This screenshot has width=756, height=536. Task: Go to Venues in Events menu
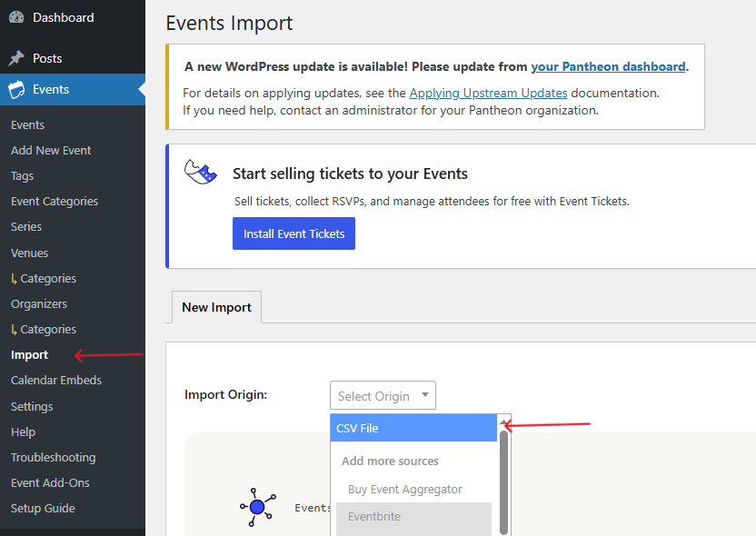click(x=29, y=253)
